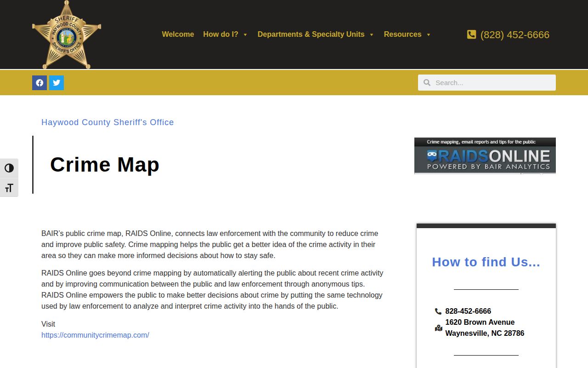
Task: Click the Crime Map page heading
Action: point(105,165)
